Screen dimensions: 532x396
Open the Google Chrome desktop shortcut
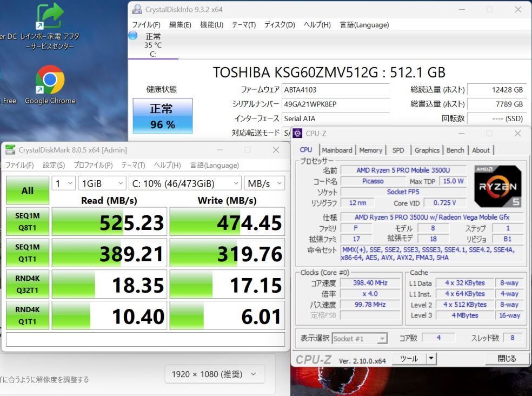[x=50, y=85]
